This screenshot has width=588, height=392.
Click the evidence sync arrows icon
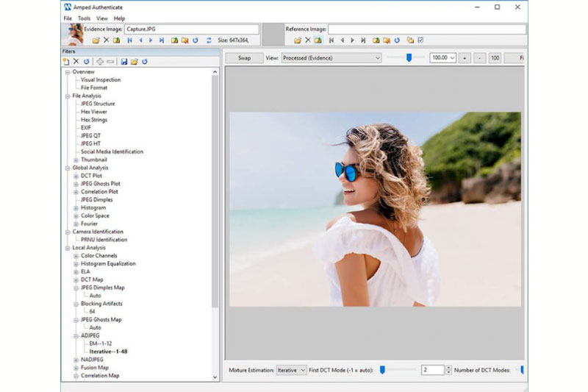coord(209,40)
